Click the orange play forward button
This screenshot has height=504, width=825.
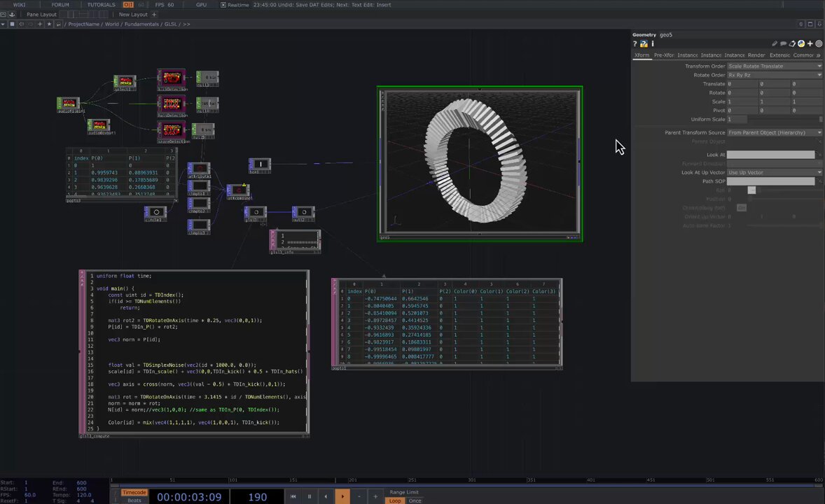(x=342, y=496)
